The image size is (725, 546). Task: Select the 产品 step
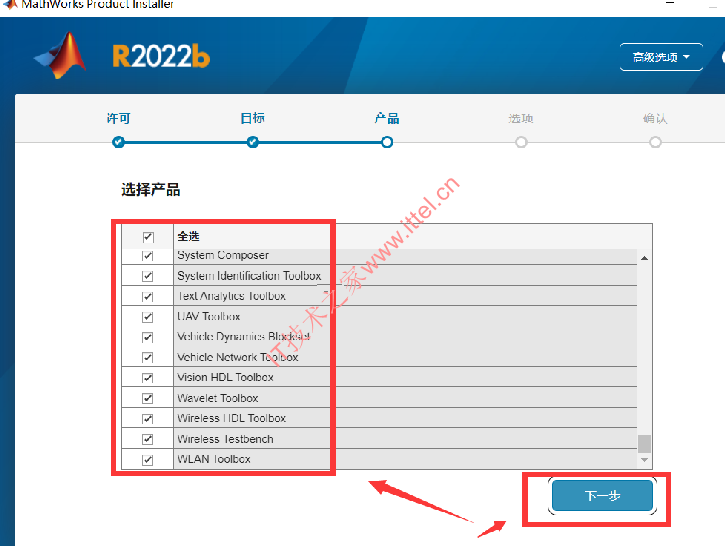387,118
